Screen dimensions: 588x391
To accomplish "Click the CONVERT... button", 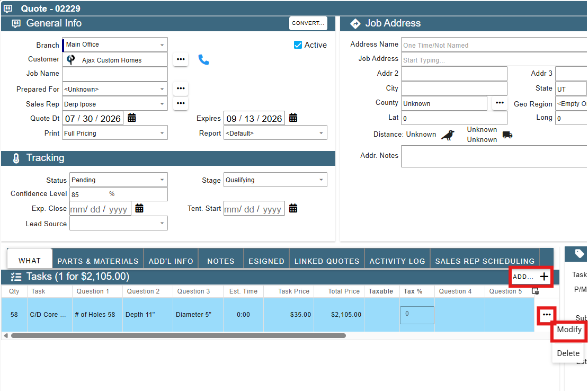I will point(308,23).
